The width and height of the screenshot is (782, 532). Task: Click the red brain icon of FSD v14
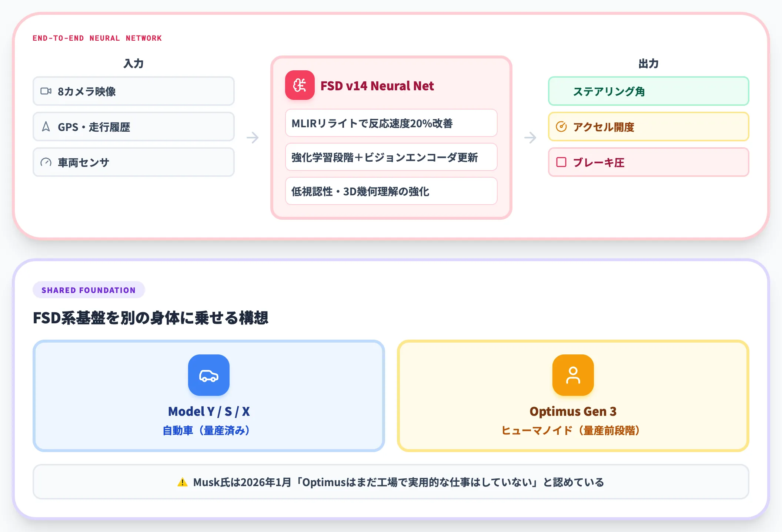click(300, 85)
